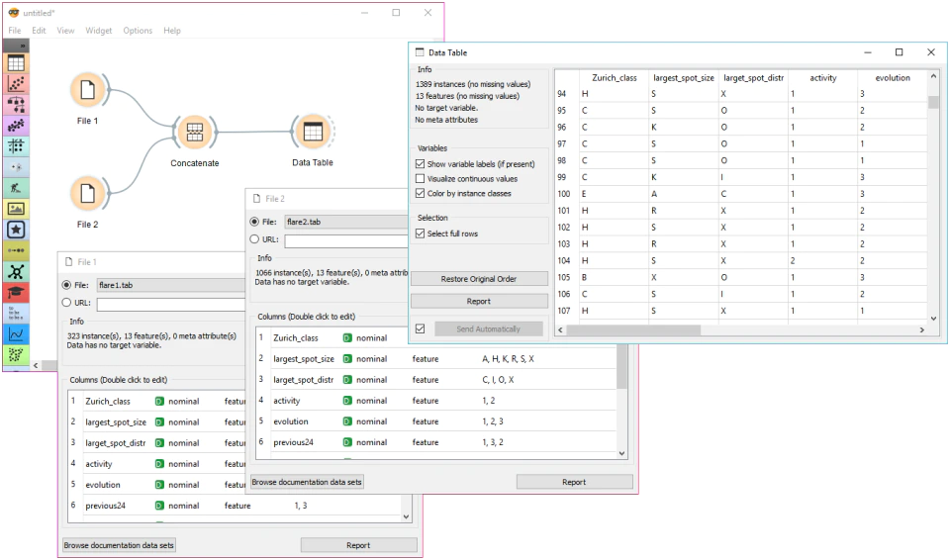950x560 pixels.
Task: Open the Data widget category (table icon)
Action: click(16, 63)
